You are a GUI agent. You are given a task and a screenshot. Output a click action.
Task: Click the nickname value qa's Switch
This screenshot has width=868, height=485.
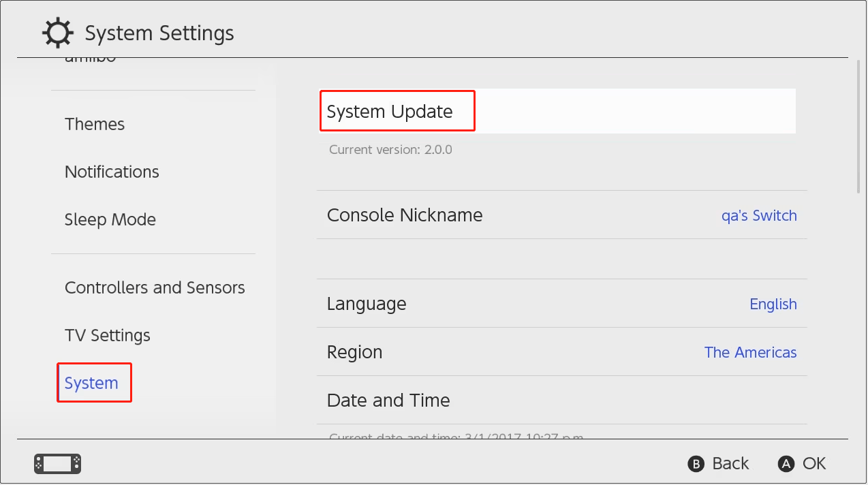point(759,215)
